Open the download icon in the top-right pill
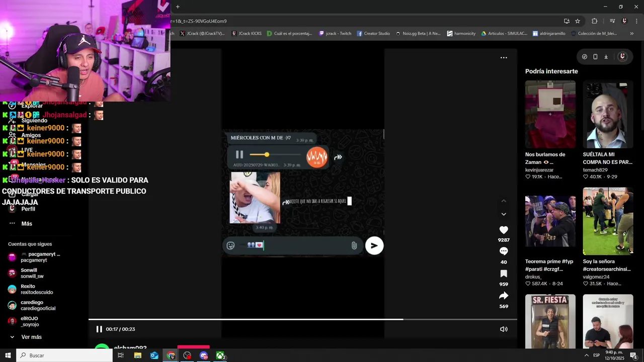The height and width of the screenshot is (362, 644). [606, 57]
